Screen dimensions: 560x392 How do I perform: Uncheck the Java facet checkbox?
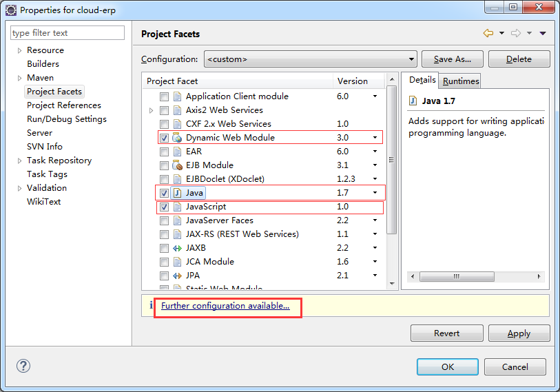[x=165, y=194]
